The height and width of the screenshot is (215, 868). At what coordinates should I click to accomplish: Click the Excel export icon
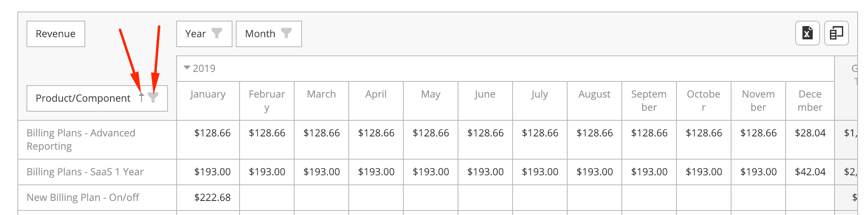807,33
